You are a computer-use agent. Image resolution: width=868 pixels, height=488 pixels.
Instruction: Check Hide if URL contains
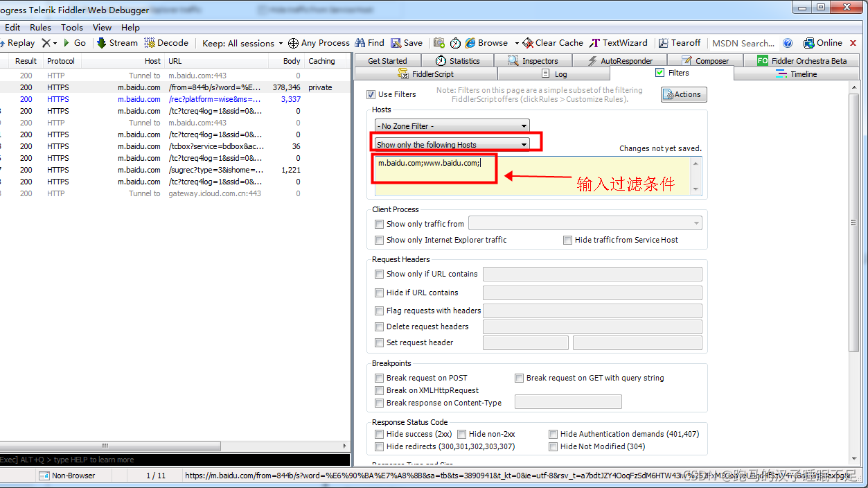[379, 293]
